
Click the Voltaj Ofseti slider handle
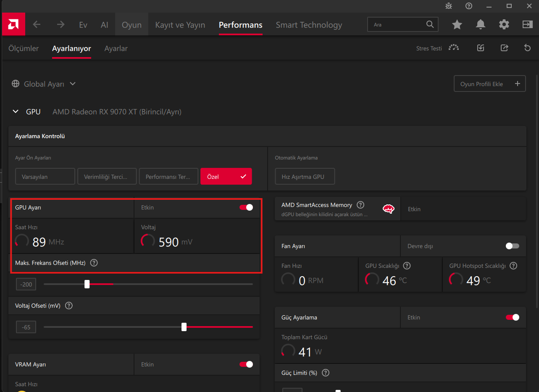pos(184,327)
